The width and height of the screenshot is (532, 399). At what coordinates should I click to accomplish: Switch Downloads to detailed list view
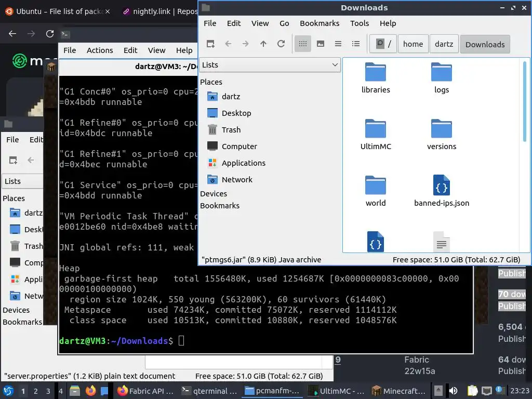[355, 44]
